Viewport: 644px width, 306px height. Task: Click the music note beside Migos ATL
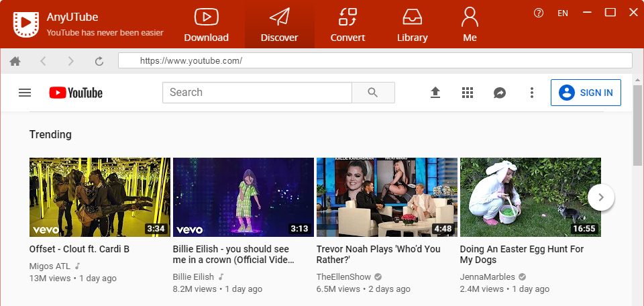pyautogui.click(x=78, y=266)
